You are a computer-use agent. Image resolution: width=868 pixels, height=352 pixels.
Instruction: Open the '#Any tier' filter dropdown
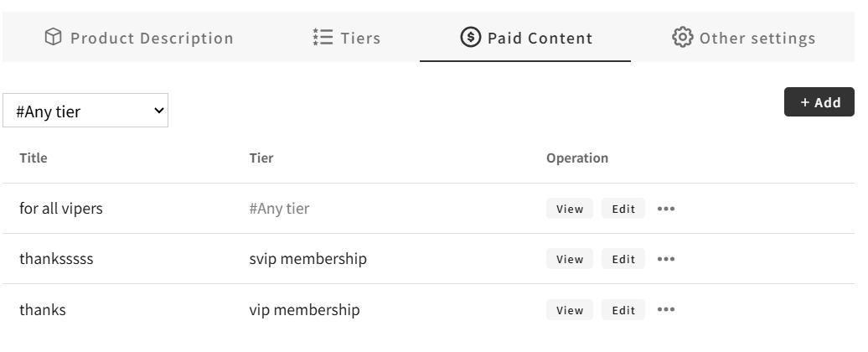pos(85,111)
